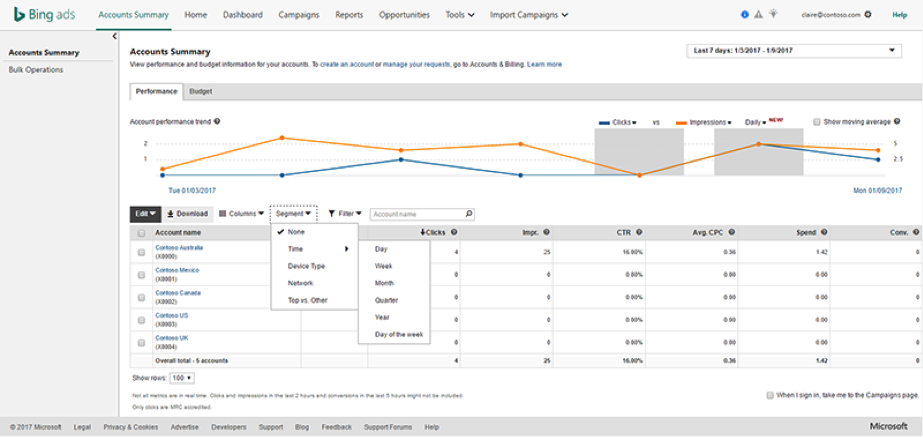Viewport: 923px width, 437px height.
Task: Check the Contoso US row checkbox
Action: click(x=141, y=320)
